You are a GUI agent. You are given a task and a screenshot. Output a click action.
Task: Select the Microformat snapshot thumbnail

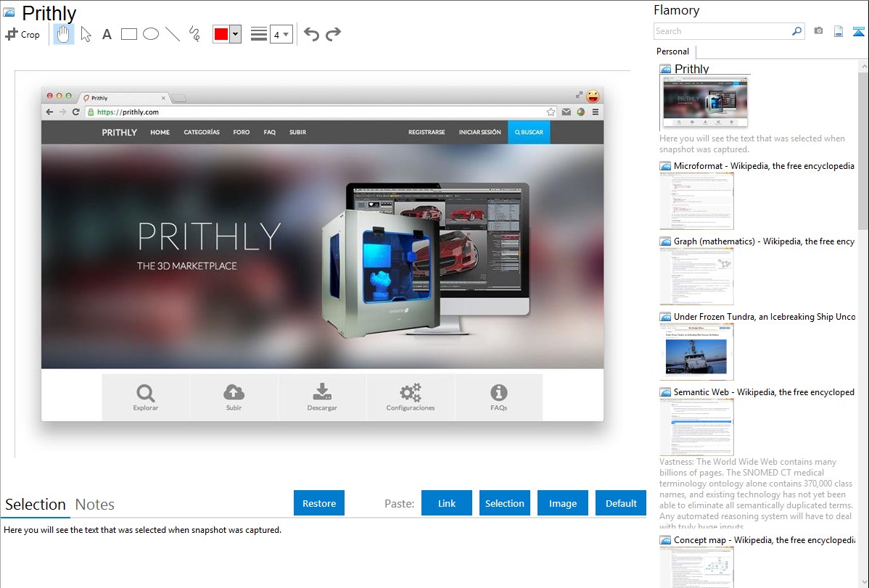(696, 201)
